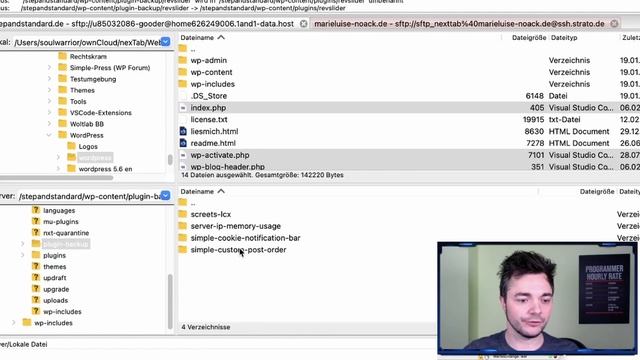This screenshot has width=640, height=360.
Task: Open the local path dropdown
Action: coord(165,42)
